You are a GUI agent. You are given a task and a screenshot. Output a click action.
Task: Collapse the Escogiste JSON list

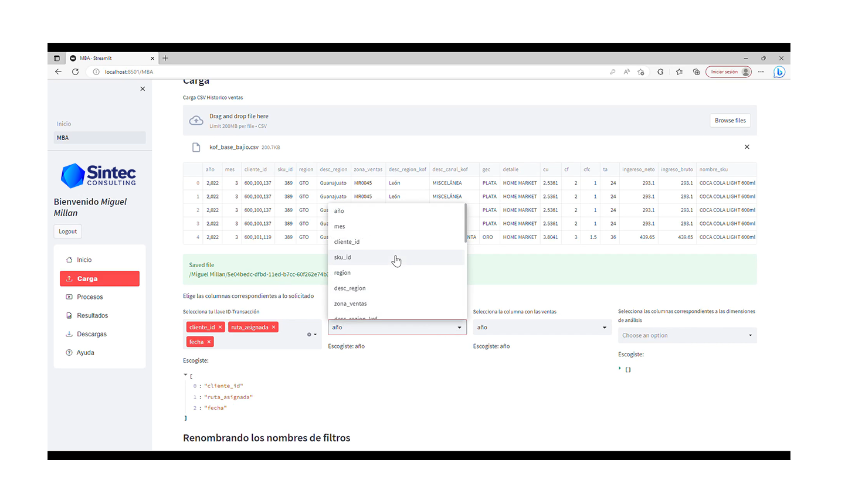tap(186, 374)
